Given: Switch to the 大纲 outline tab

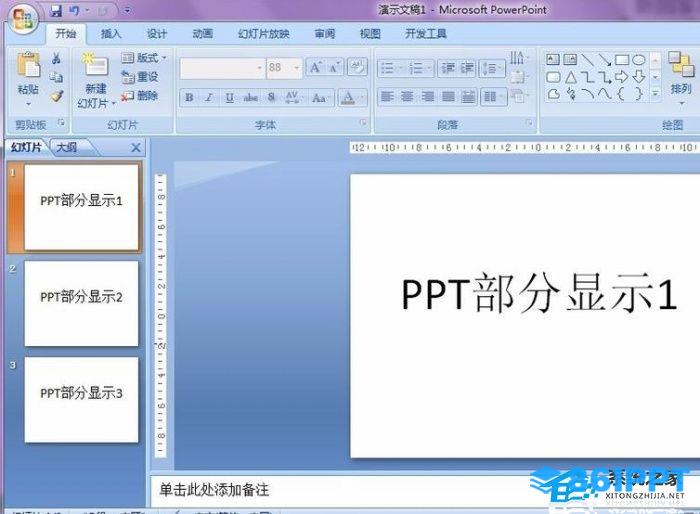Looking at the screenshot, I should (67, 147).
